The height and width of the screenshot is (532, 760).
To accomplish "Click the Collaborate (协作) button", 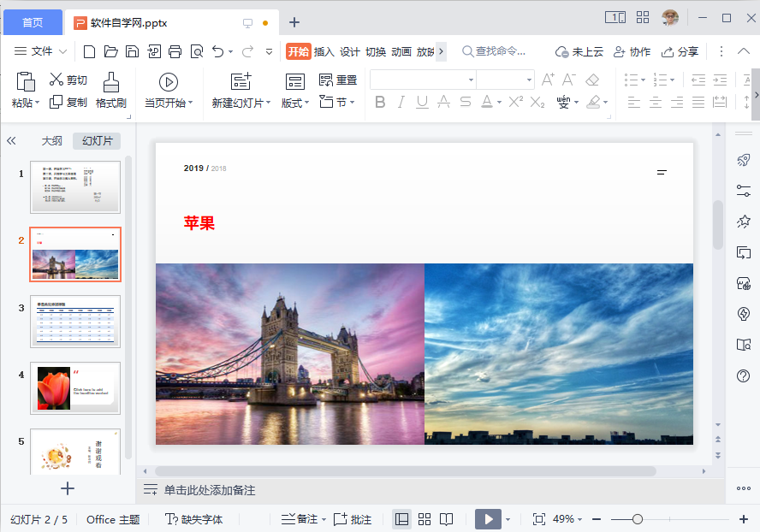I will tap(632, 51).
